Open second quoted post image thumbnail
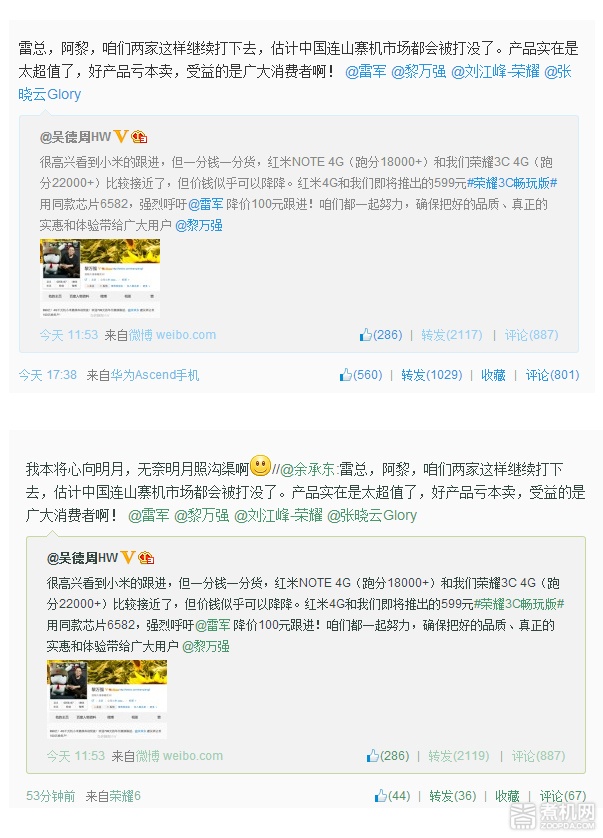Screen dimensions: 603x838 click(107, 699)
